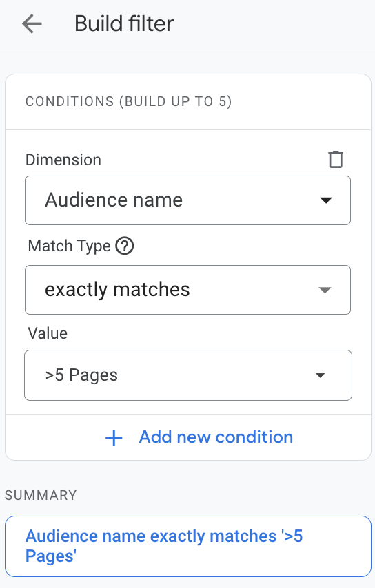This screenshot has height=588, width=375.
Task: Click the plus icon to add condition
Action: point(114,438)
